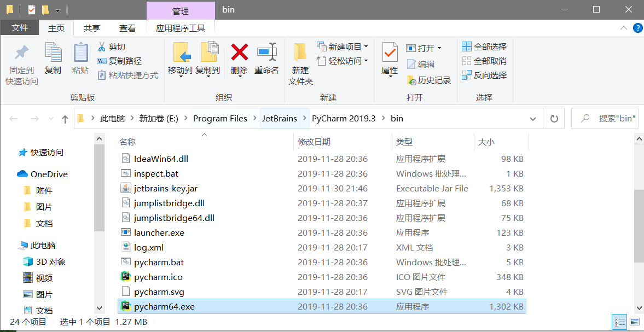The image size is (644, 332).
Task: Select OneDrive in the navigation pane
Action: [42, 174]
